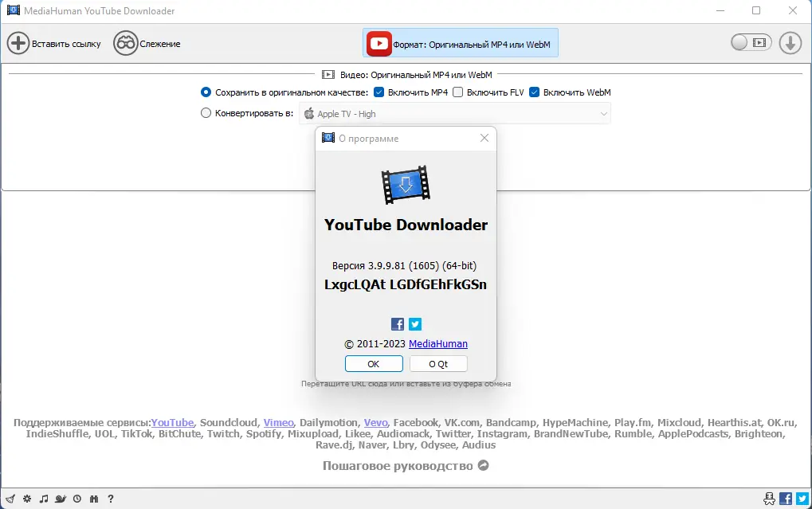Enable the Включить FLV checkbox

(458, 92)
